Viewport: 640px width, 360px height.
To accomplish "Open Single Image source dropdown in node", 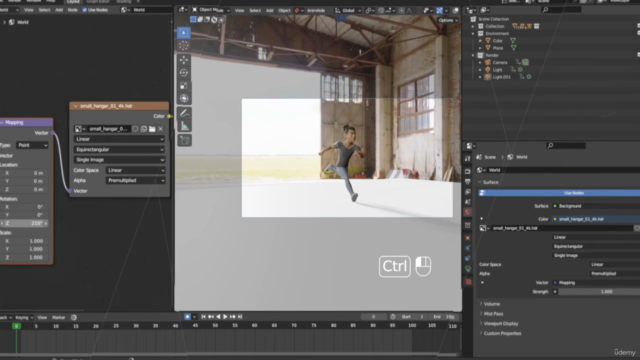I will coord(119,160).
